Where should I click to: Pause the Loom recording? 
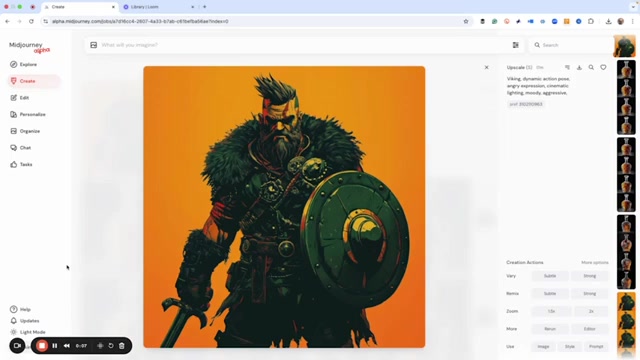[x=55, y=346]
